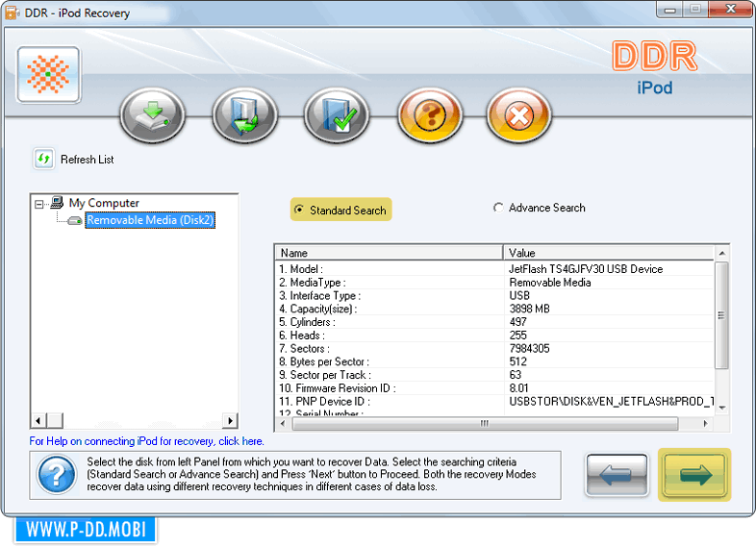The image size is (756, 547).
Task: Click the details table scroll-up arrow
Action: coord(721,253)
